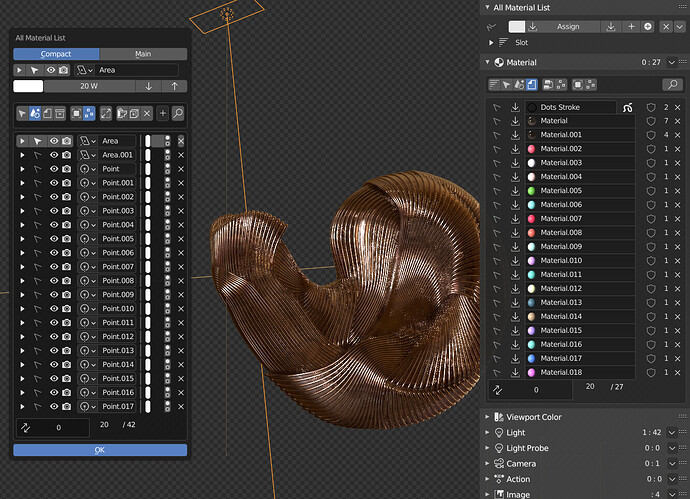Toggle eye visibility of Point.017
The height and width of the screenshot is (499, 690).
54,406
